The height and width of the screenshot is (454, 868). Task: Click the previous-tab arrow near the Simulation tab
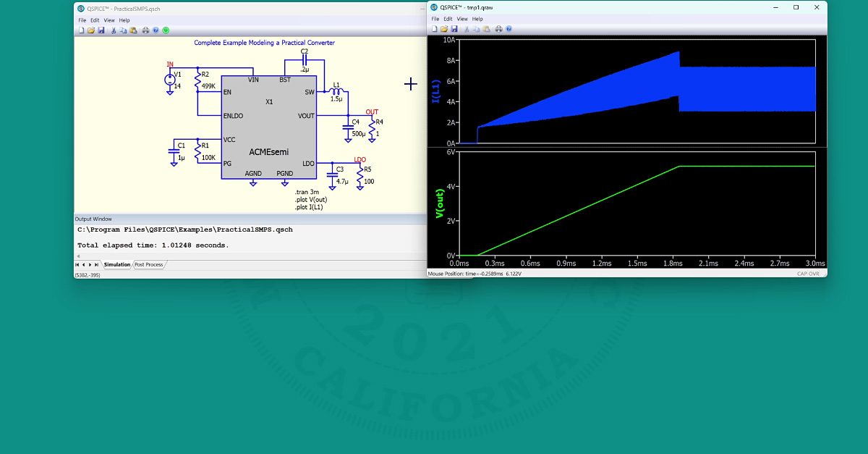click(83, 264)
